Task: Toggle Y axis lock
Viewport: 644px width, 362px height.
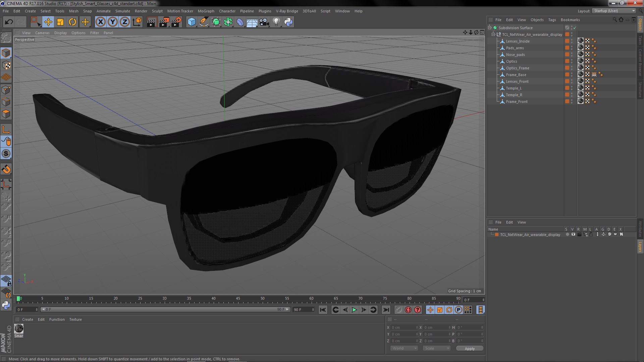Action: tap(113, 22)
